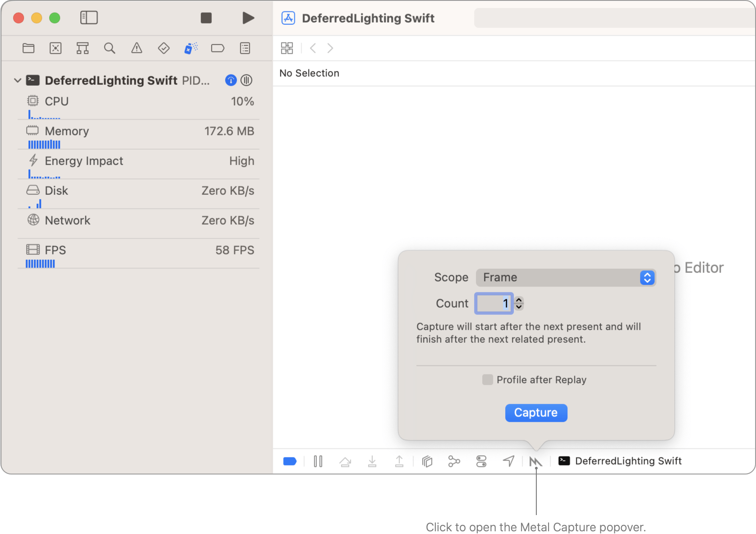756x534 pixels.
Task: Switch to the Test navigator checkmark icon
Action: 164,48
